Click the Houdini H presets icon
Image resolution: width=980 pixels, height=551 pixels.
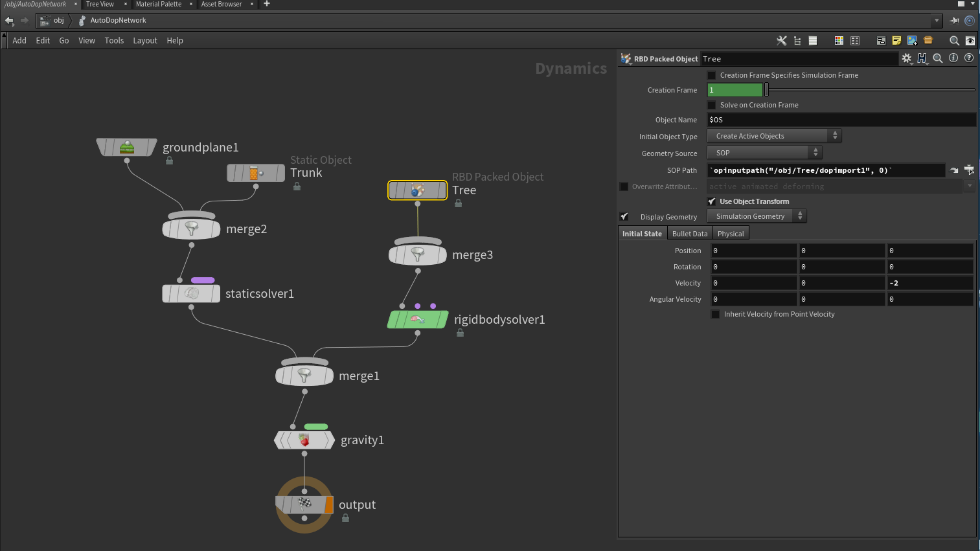pyautogui.click(x=922, y=58)
